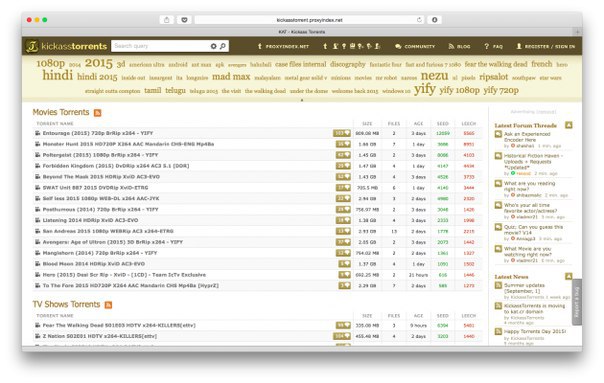Open advanced search gear icon

point(213,46)
